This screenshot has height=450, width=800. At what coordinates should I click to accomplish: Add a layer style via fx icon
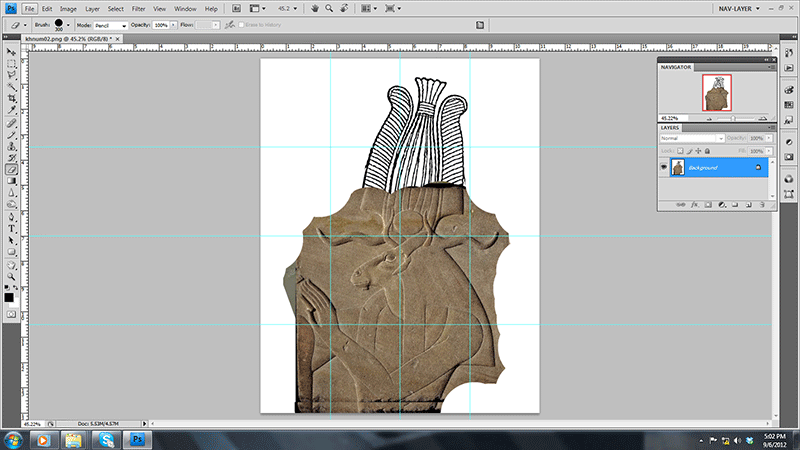click(693, 204)
